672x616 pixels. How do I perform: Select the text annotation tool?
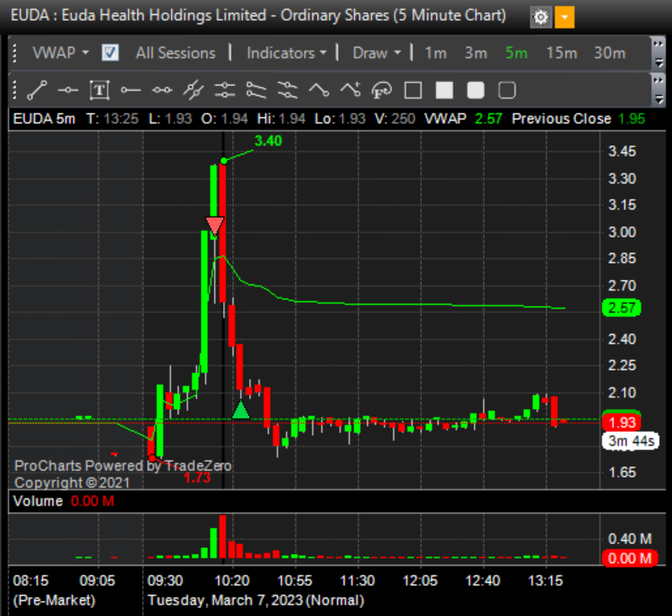pos(99,90)
